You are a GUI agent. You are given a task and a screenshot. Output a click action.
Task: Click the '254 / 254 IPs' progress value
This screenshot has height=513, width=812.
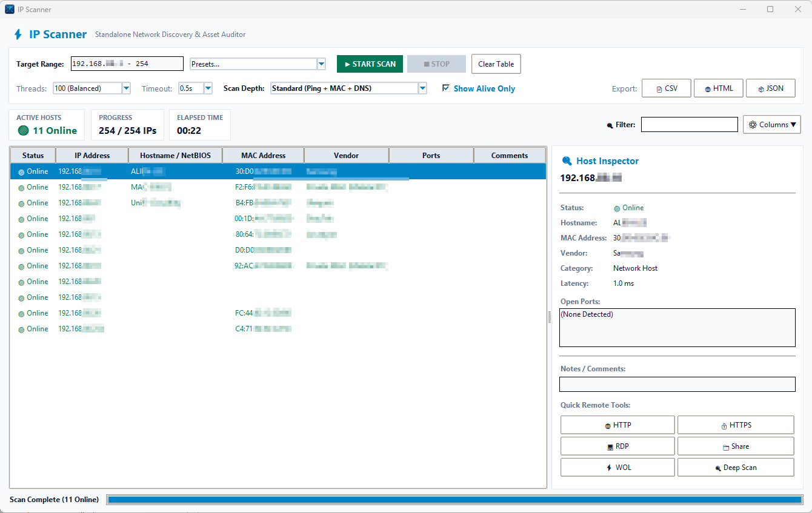click(x=127, y=131)
